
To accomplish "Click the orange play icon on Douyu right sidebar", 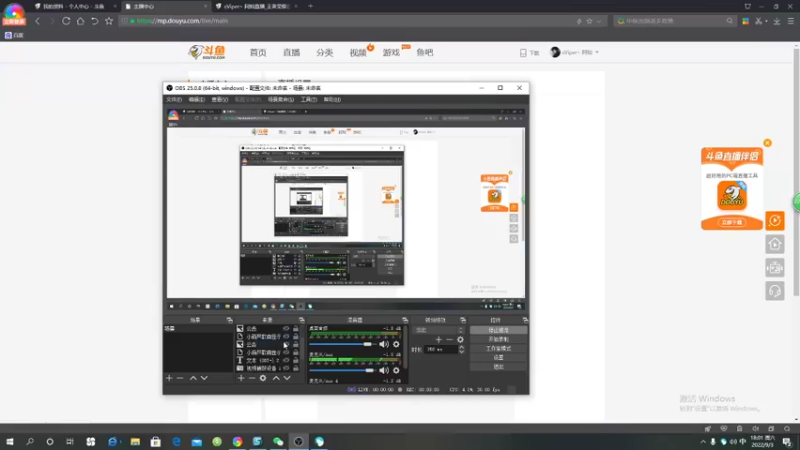I will point(774,220).
